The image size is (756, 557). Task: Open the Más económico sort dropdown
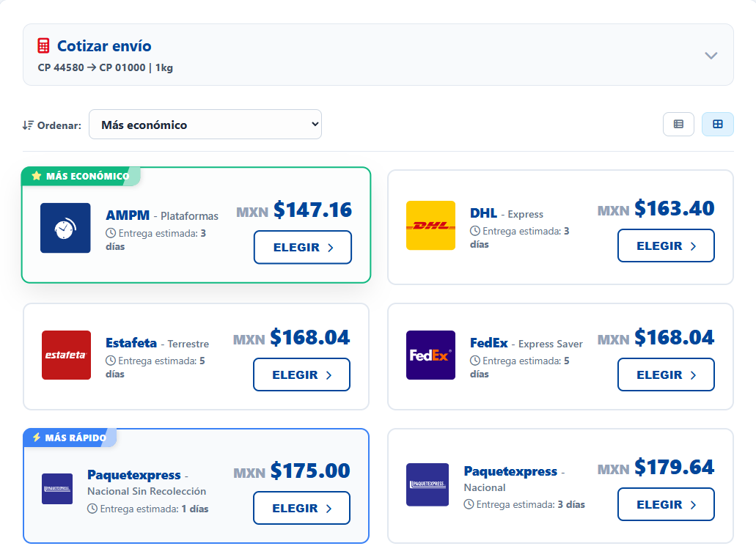point(205,125)
